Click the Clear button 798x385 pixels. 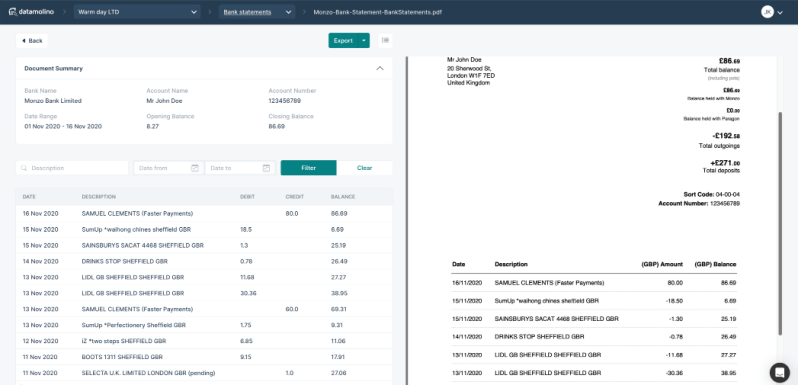pos(364,168)
